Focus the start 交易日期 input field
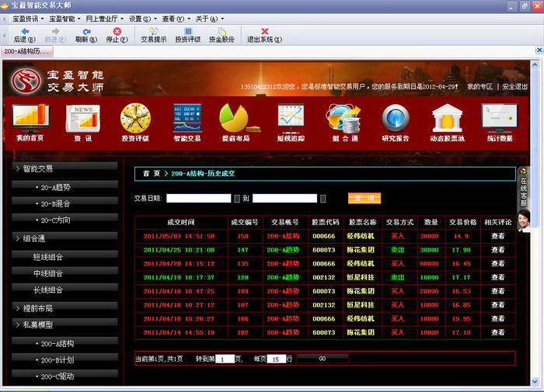 pyautogui.click(x=199, y=198)
